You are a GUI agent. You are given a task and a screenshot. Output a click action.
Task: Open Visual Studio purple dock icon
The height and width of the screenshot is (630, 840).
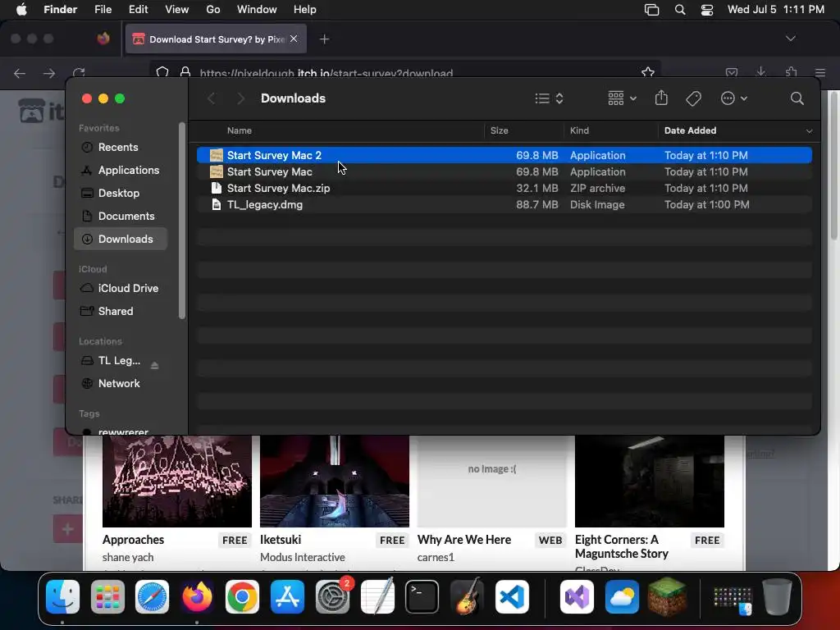pyautogui.click(x=577, y=596)
